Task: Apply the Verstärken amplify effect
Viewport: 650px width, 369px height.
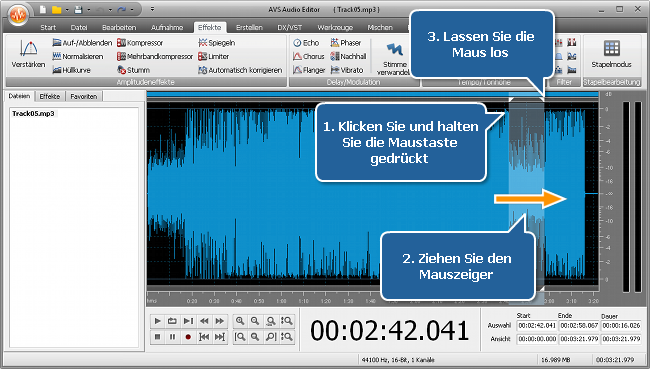Action: tap(28, 54)
